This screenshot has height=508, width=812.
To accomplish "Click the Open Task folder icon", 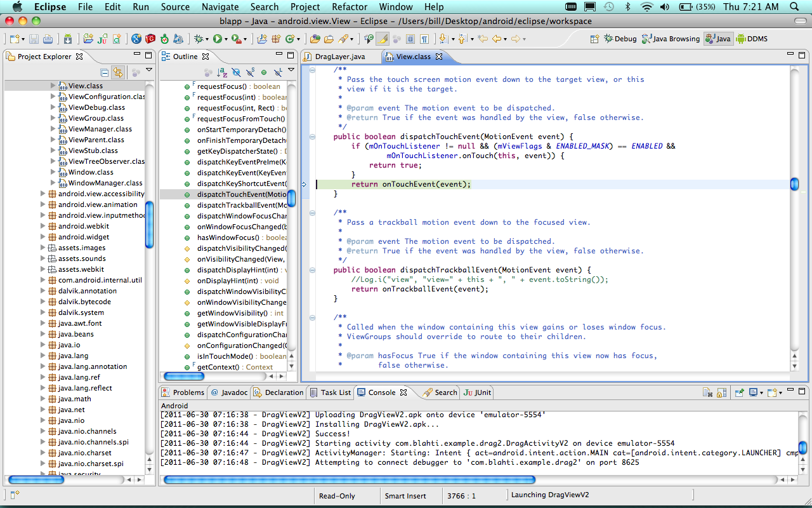I will point(329,39).
